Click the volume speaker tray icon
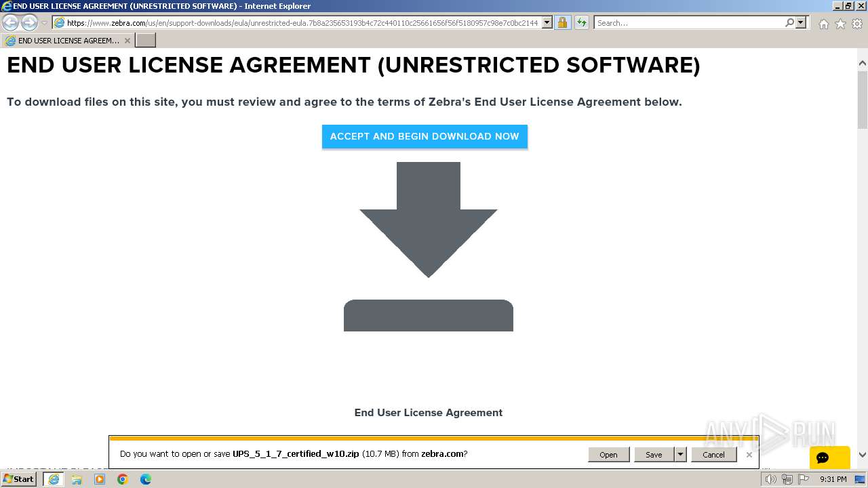 [x=770, y=479]
